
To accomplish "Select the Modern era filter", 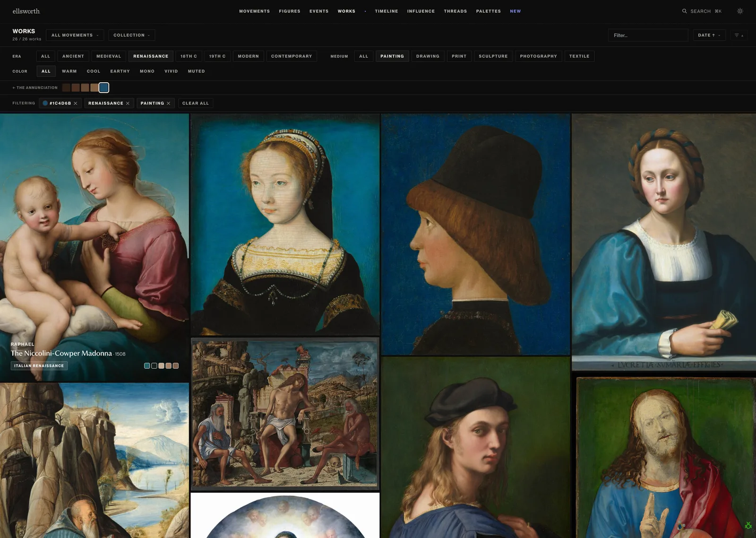I will click(x=248, y=56).
